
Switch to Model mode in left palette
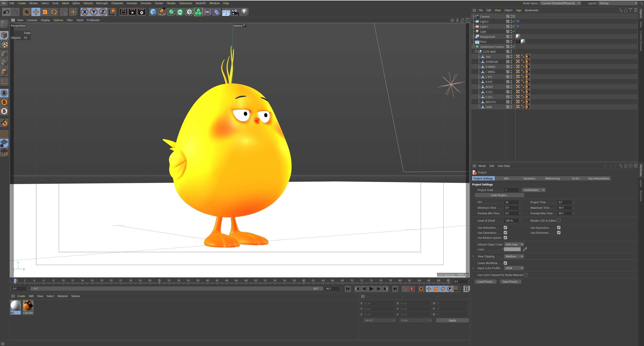4,35
